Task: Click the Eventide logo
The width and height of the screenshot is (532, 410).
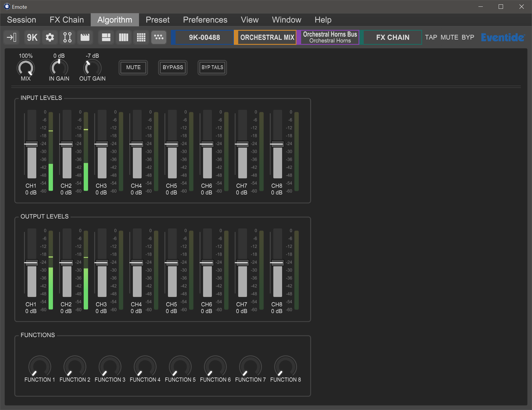Action: coord(503,37)
